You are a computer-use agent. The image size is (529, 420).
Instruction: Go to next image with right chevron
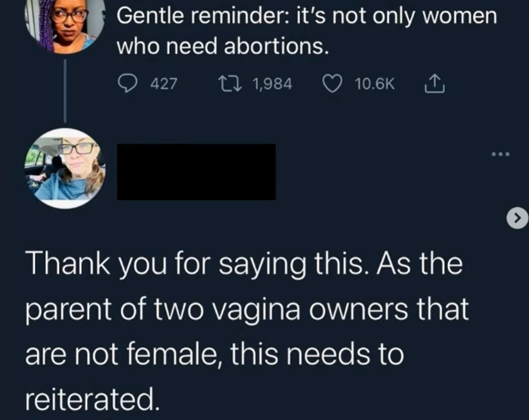pyautogui.click(x=517, y=217)
